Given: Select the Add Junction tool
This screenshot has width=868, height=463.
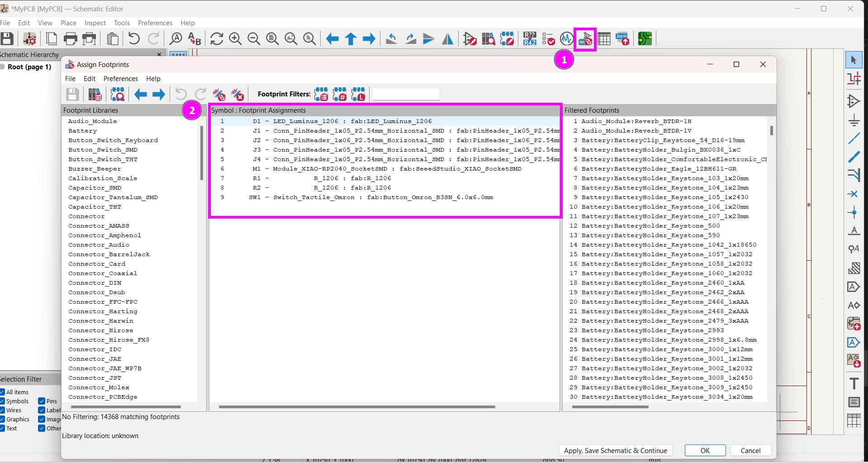Looking at the screenshot, I should click(854, 212).
